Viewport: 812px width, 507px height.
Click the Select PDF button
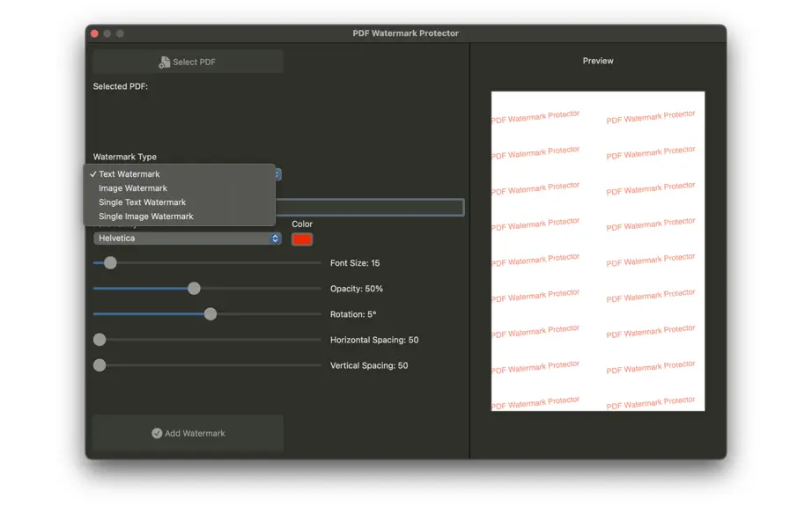click(188, 62)
